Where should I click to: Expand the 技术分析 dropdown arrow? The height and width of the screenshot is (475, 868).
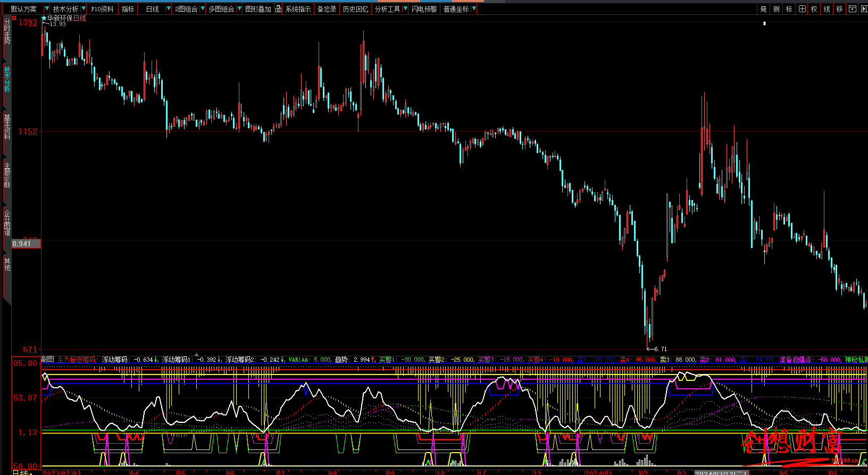point(83,9)
